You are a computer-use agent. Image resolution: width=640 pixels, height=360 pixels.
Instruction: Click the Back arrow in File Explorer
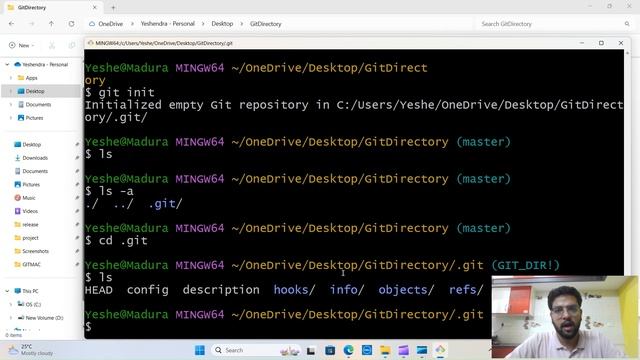click(x=11, y=24)
